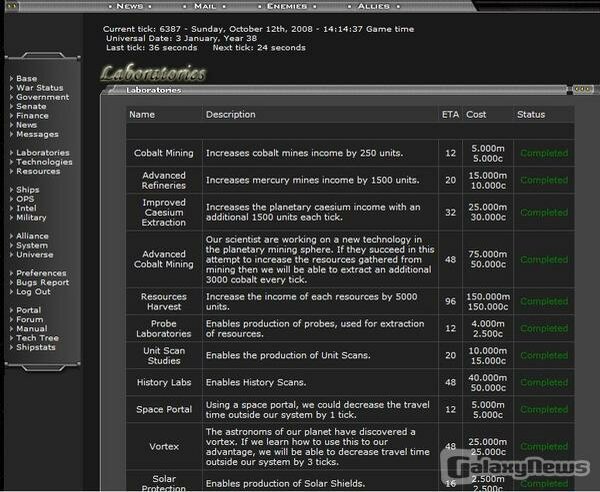Screen dimensions: 600x492
Task: Click Completed status for Resources Harvest
Action: 544,301
